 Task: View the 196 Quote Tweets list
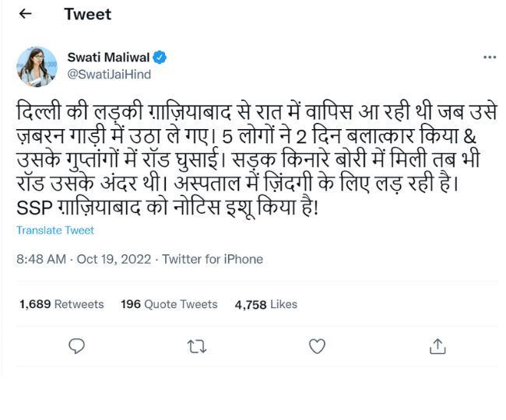click(170, 304)
